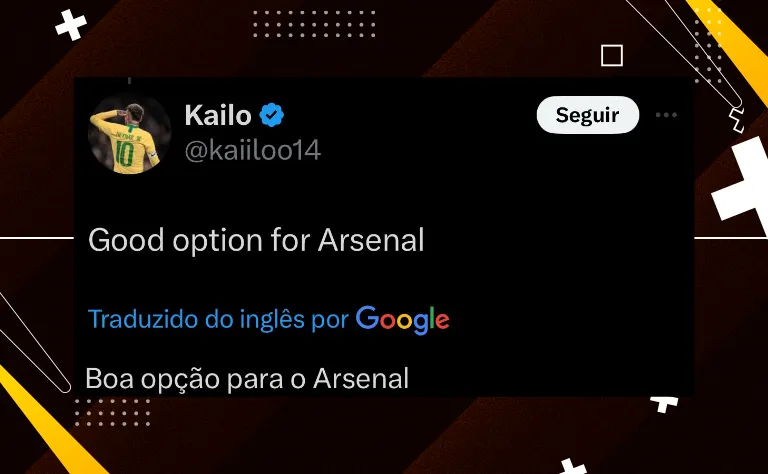
Task: Click the dotted grid pattern at top
Action: [x=314, y=24]
